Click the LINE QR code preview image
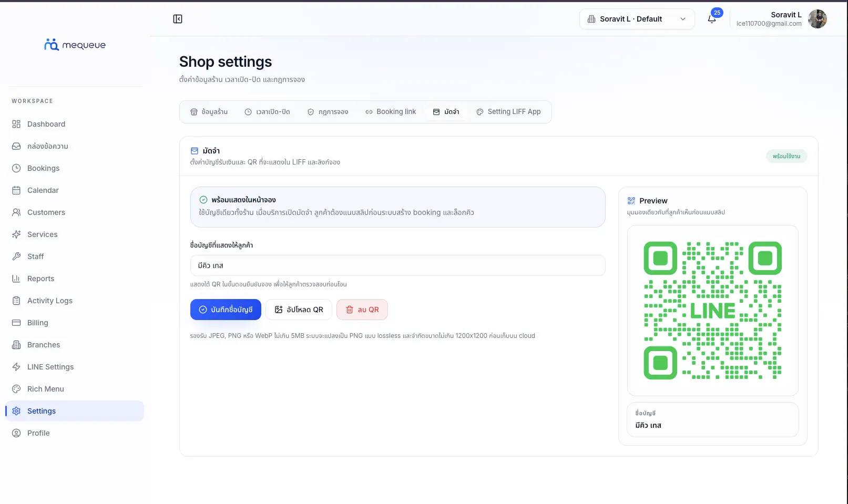848x504 pixels. (713, 311)
